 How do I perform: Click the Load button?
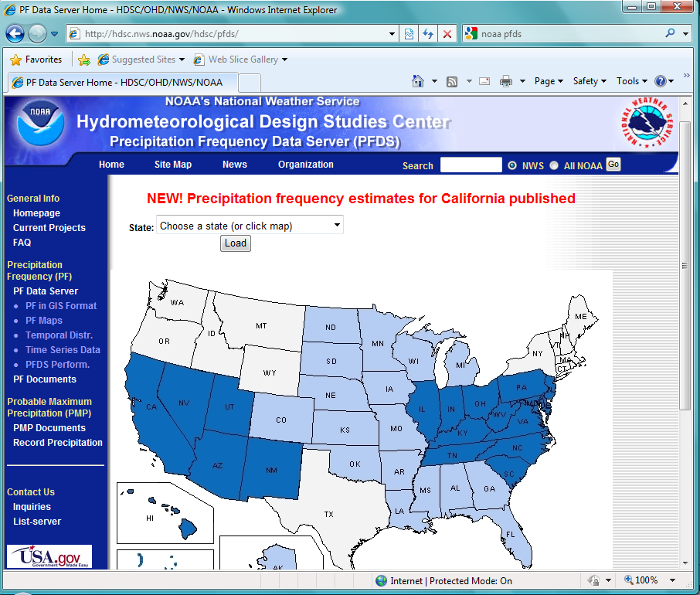(x=236, y=243)
